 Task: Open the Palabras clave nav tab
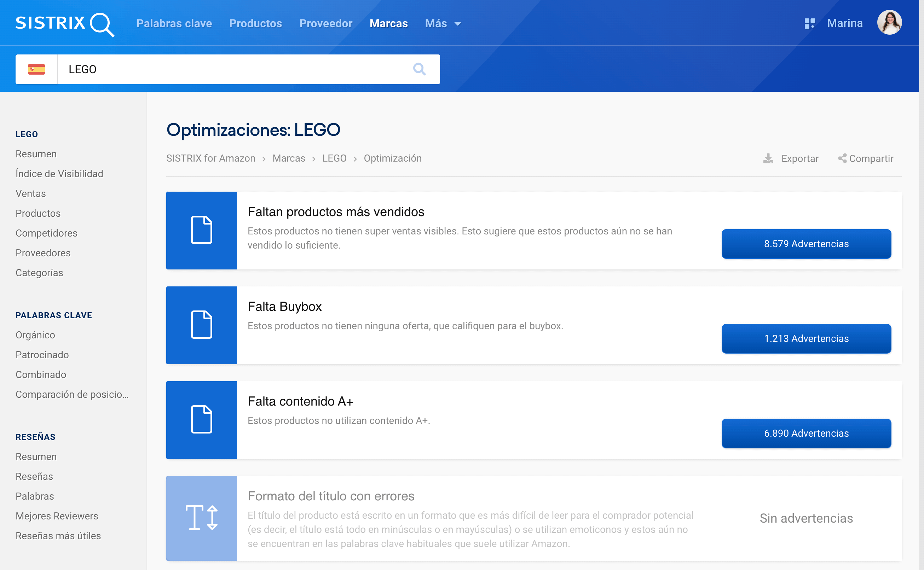[x=174, y=23]
